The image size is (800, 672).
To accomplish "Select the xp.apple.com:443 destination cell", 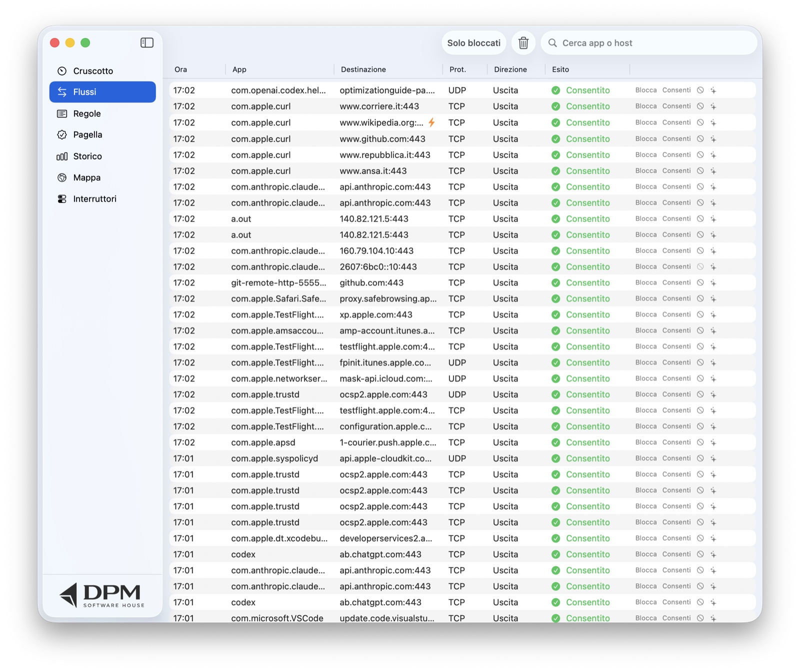I will (x=376, y=315).
